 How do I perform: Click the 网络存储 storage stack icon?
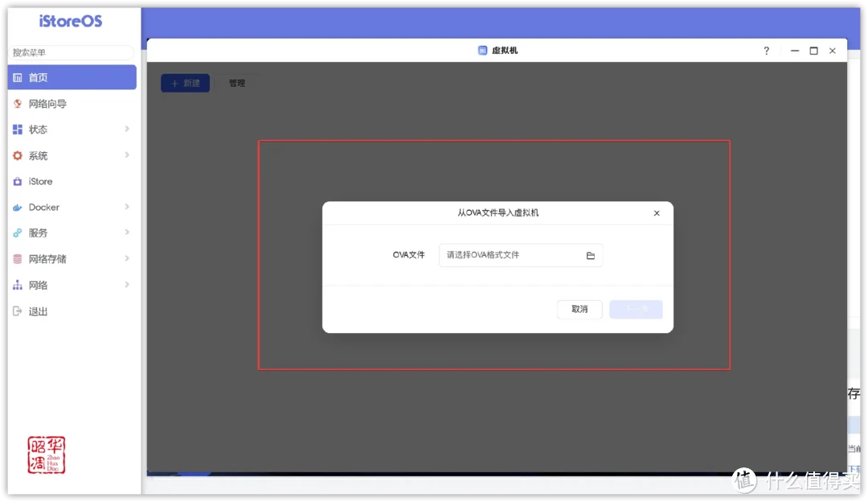(x=18, y=258)
